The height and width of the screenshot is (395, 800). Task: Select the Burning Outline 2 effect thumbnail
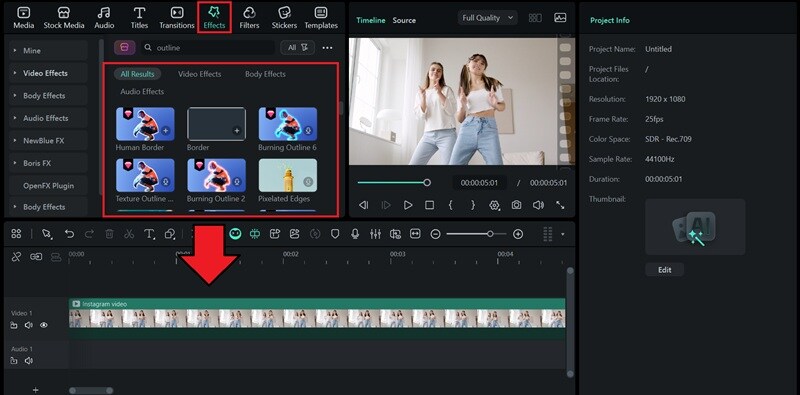(x=216, y=175)
